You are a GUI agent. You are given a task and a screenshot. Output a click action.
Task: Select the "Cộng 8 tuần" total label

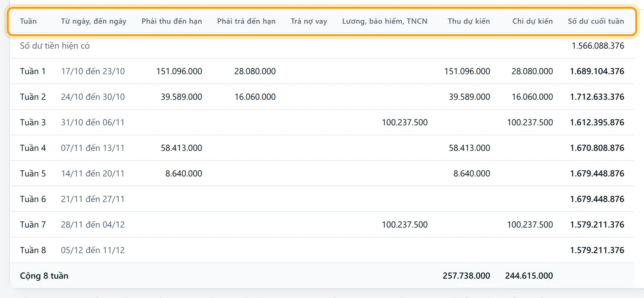pos(44,276)
